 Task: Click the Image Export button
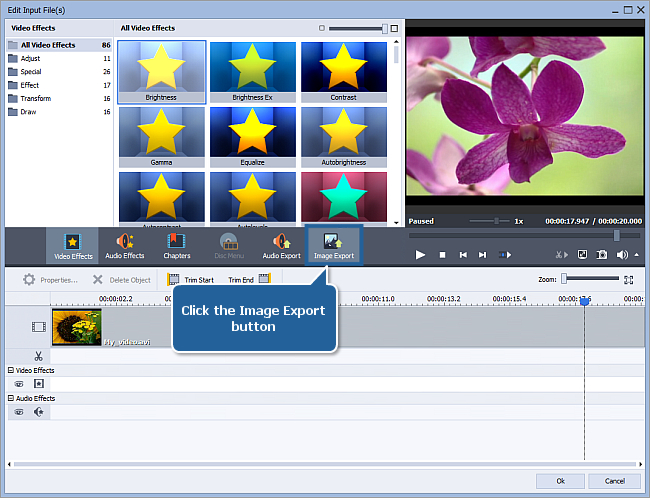pyautogui.click(x=334, y=246)
